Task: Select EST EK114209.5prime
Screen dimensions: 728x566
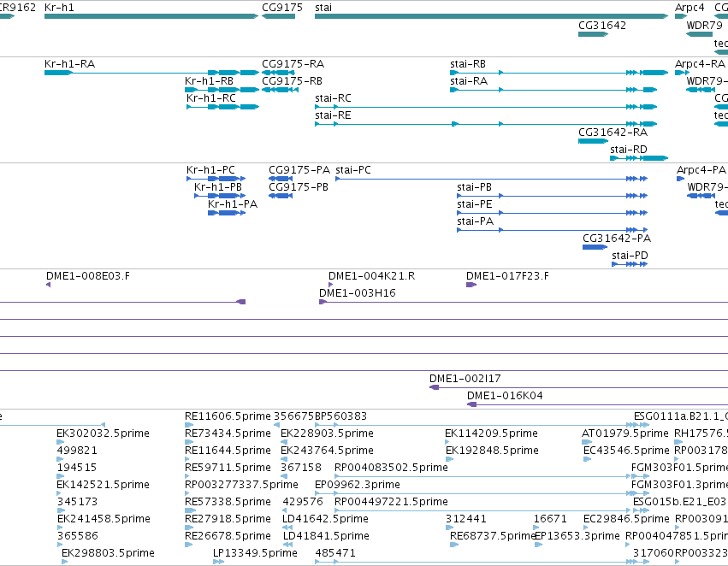Action: [x=447, y=442]
